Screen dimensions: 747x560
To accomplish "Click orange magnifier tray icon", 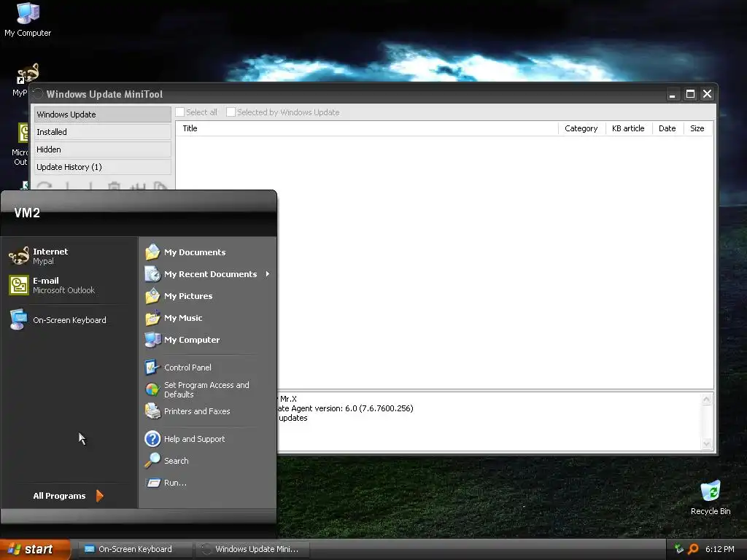I will pyautogui.click(x=693, y=549).
